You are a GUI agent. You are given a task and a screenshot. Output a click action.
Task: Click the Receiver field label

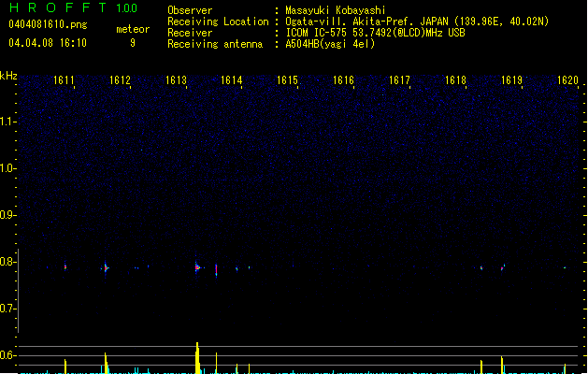tap(190, 33)
